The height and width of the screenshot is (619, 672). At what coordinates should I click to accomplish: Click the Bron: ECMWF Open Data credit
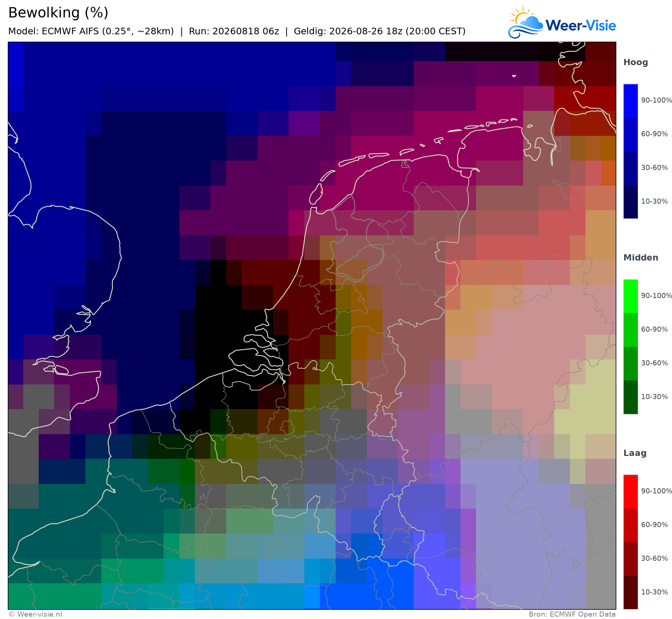pyautogui.click(x=572, y=614)
